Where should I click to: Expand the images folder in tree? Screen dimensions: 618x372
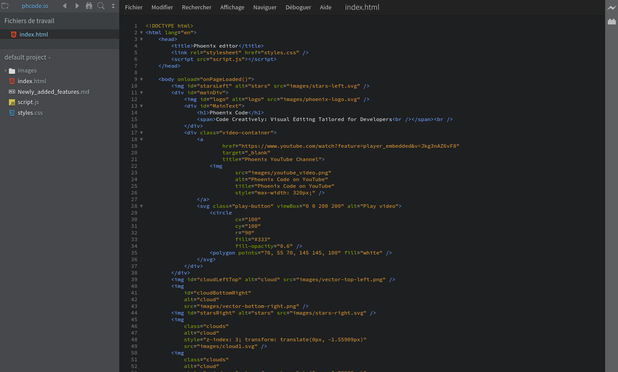[x=6, y=71]
